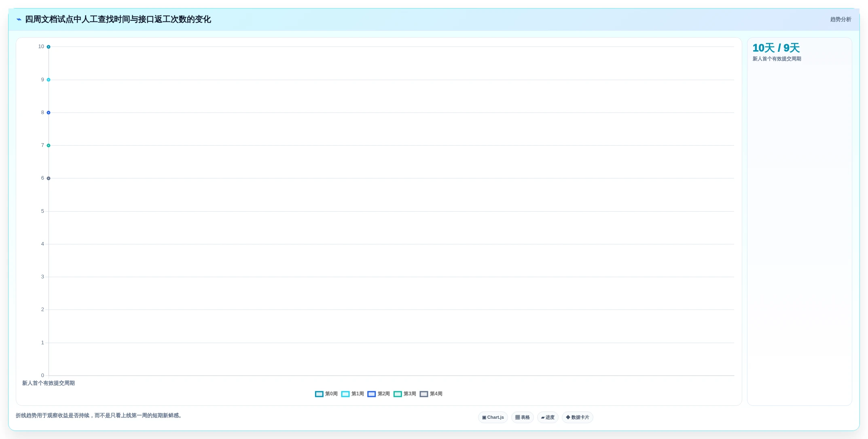This screenshot has width=868, height=439.
Task: Click the data point at value 10
Action: coord(49,47)
